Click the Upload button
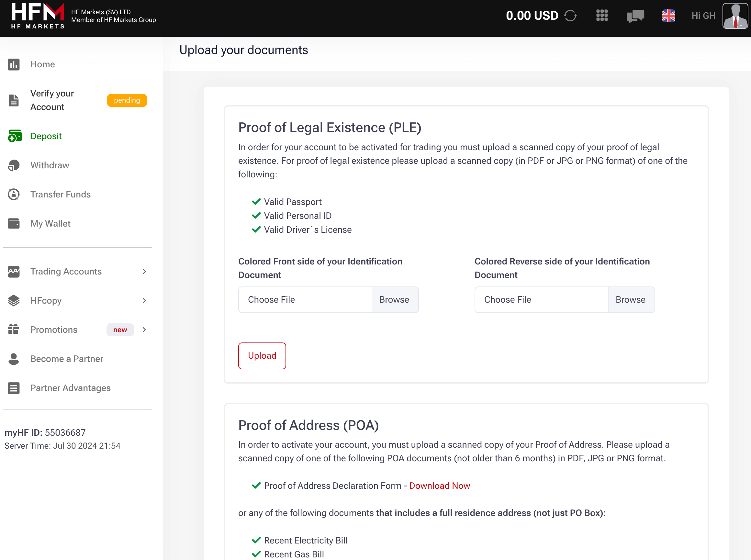Viewport: 751px width, 560px height. 262,355
